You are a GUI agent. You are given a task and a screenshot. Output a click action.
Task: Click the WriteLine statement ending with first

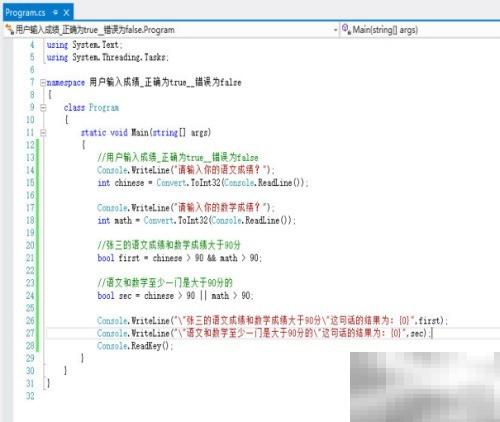[272, 321]
